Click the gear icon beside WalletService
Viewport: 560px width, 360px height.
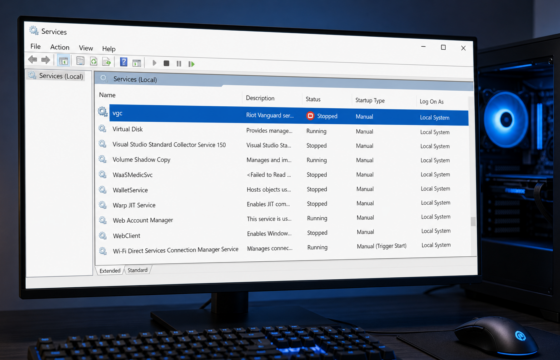point(103,190)
